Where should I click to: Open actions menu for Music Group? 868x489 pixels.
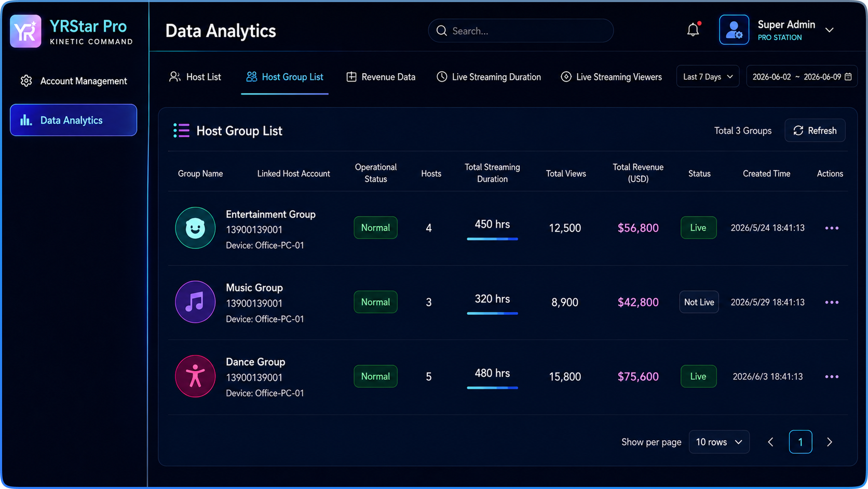832,302
